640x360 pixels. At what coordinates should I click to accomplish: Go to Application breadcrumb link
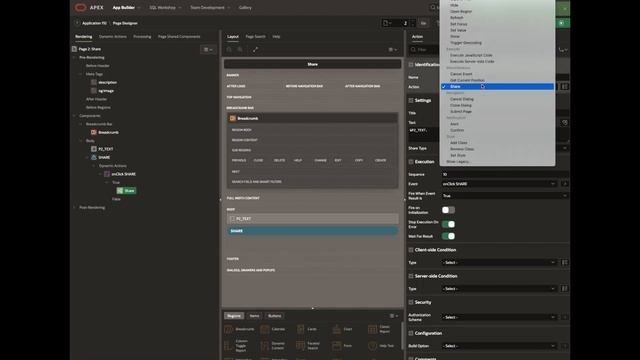tap(94, 23)
